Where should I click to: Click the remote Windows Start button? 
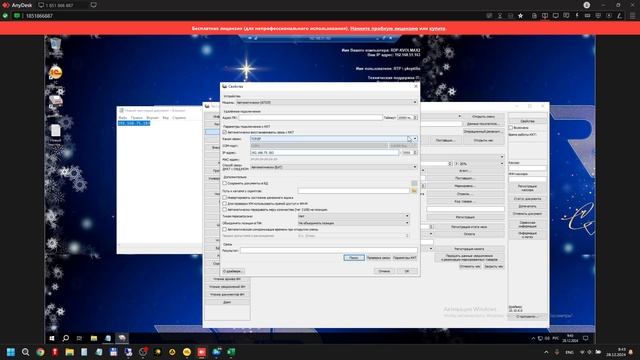click(52, 338)
